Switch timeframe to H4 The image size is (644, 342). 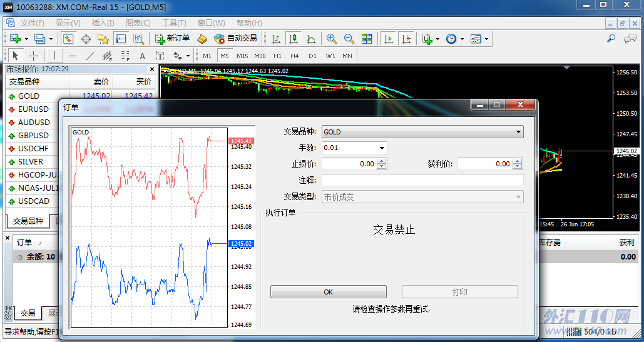coord(295,56)
